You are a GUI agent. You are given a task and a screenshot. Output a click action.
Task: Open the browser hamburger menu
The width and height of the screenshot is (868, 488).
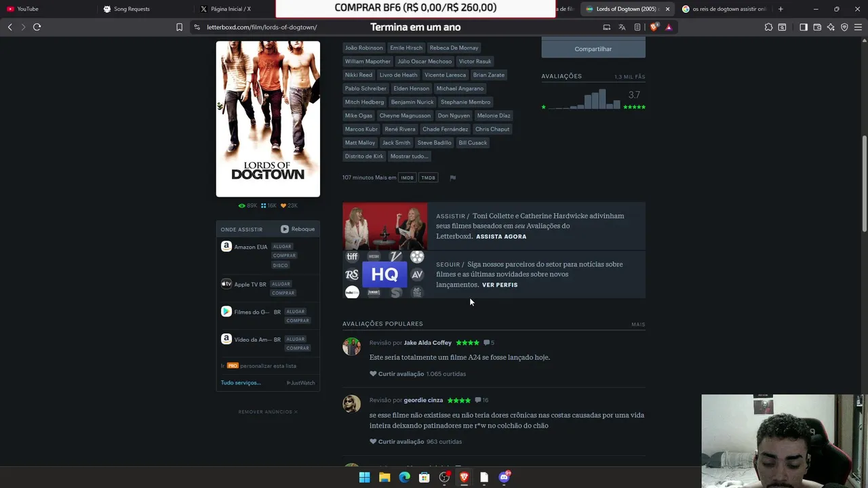coord(858,27)
